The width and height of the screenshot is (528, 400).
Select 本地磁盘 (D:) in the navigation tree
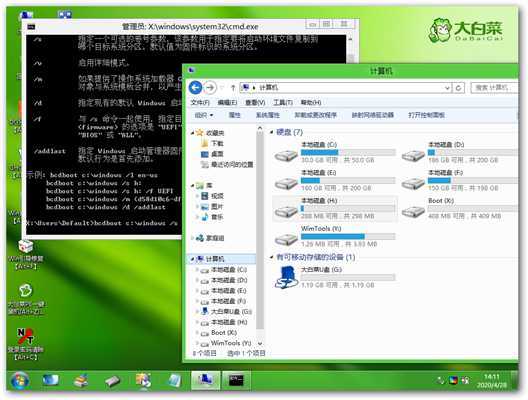pyautogui.click(x=229, y=280)
